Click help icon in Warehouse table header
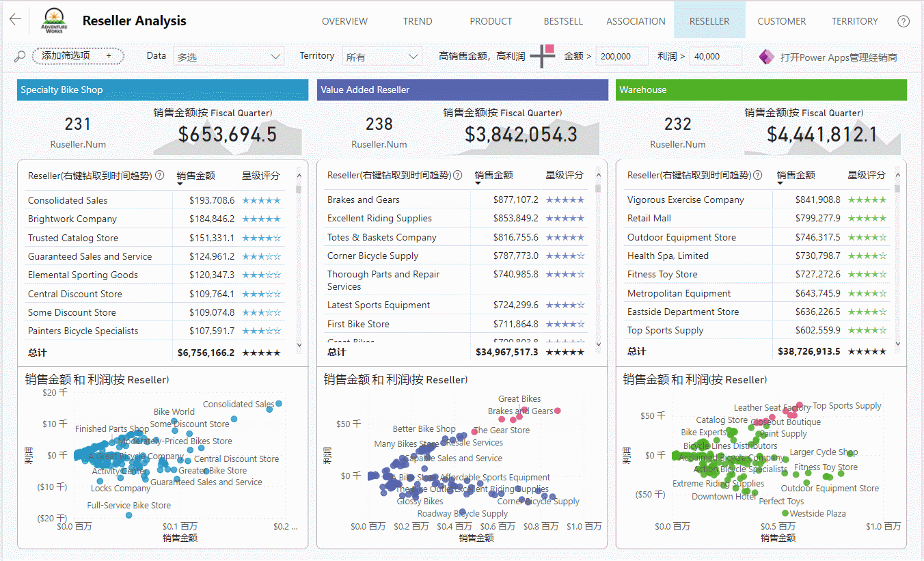 758,176
